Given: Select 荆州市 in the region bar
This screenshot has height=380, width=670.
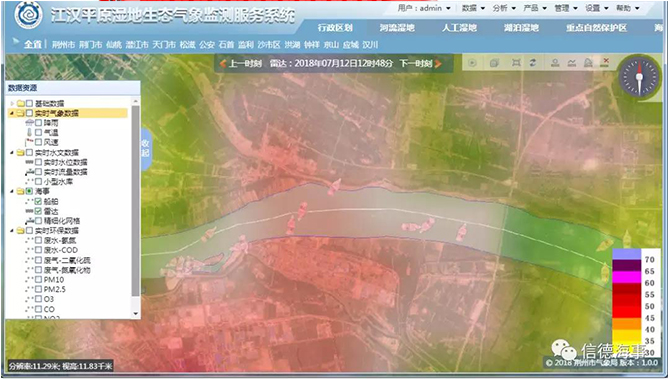Looking at the screenshot, I should coord(63,44).
